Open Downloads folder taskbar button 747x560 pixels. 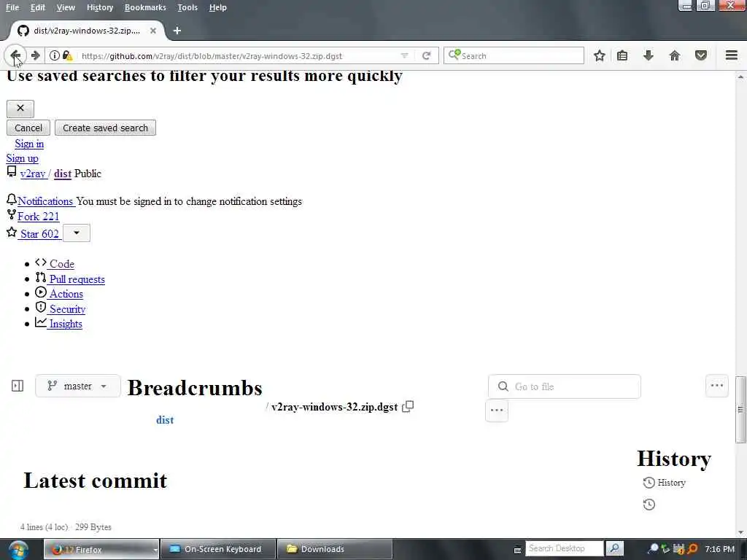[x=334, y=549]
